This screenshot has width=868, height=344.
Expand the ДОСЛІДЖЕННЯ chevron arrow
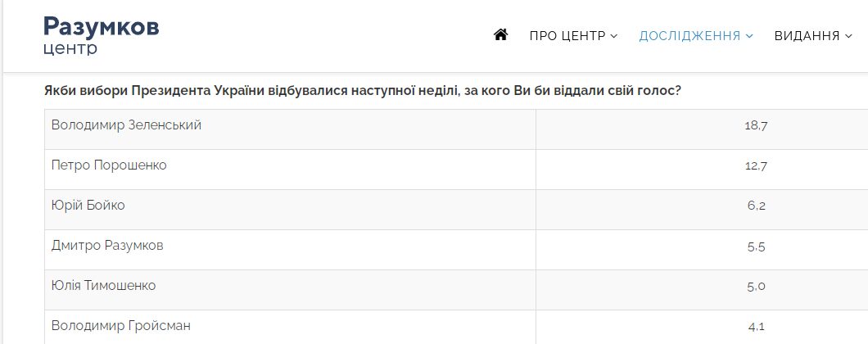[749, 36]
